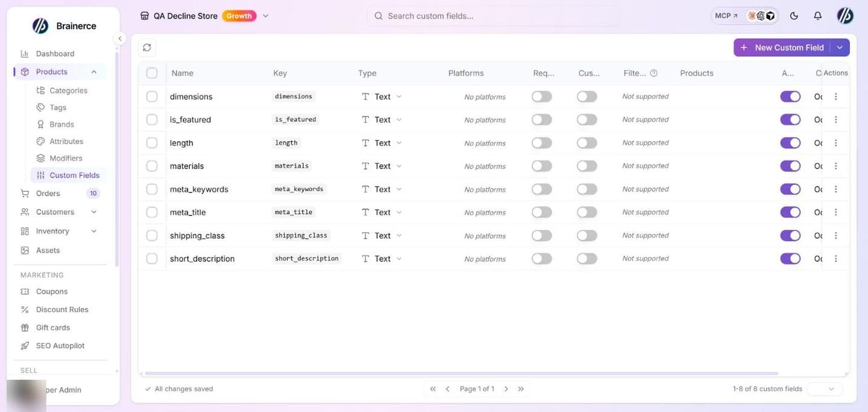Viewport: 868px width, 412px height.
Task: Open SEO Autopilot in sidebar
Action: (60, 346)
